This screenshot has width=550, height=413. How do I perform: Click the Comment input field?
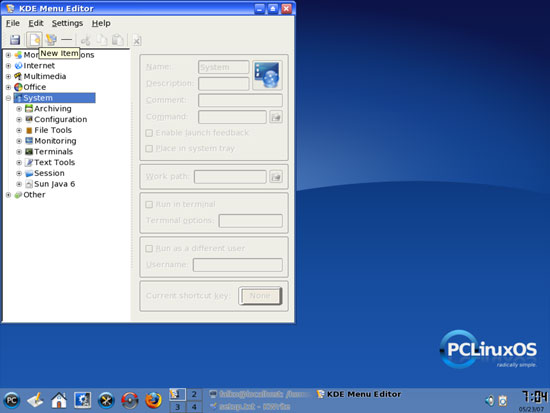tap(240, 100)
